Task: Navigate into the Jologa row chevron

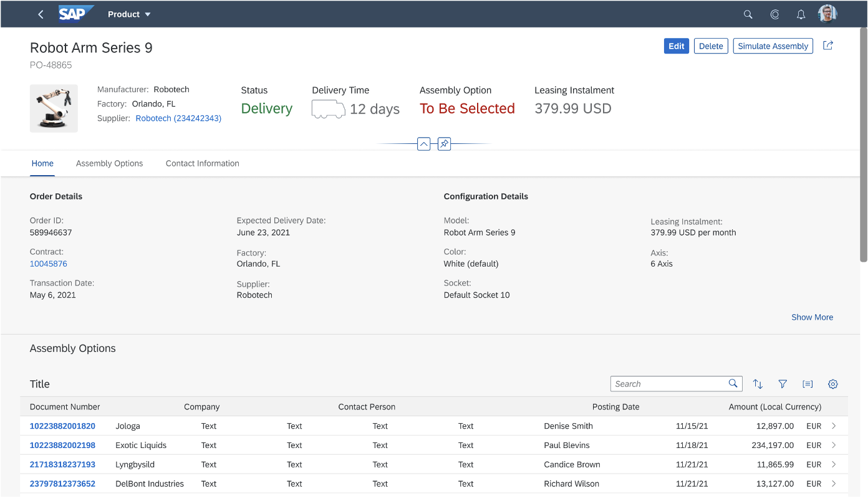Action: click(x=834, y=426)
